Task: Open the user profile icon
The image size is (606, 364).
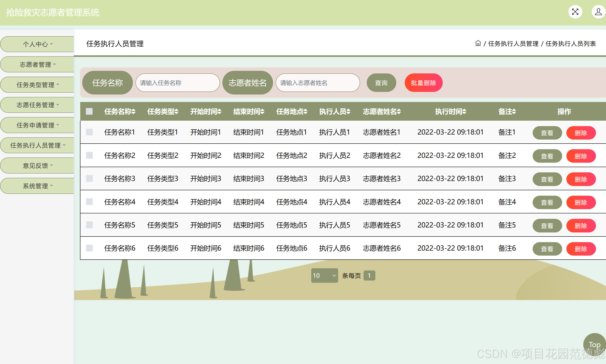Action: 598,12
